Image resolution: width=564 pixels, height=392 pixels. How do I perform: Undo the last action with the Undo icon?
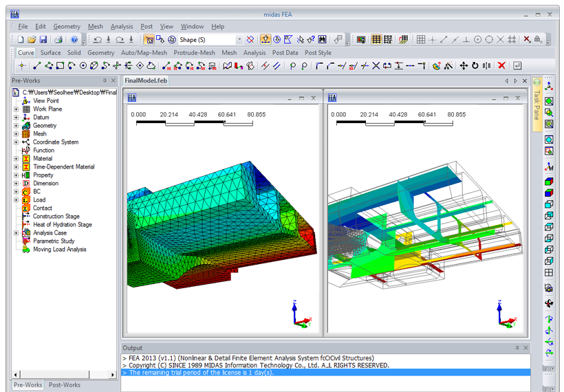[x=97, y=40]
